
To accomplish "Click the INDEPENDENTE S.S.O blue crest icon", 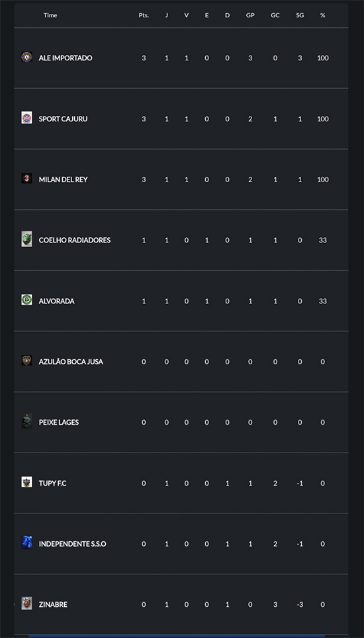I will pyautogui.click(x=26, y=543).
